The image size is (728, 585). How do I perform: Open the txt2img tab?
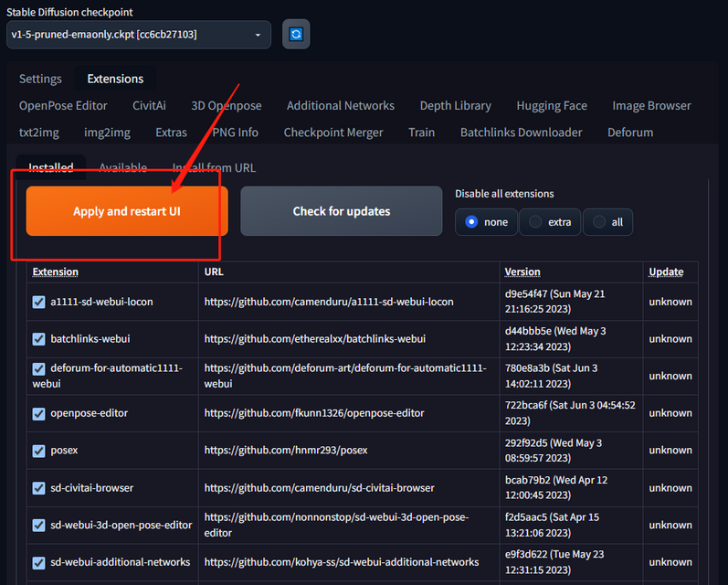pyautogui.click(x=38, y=133)
